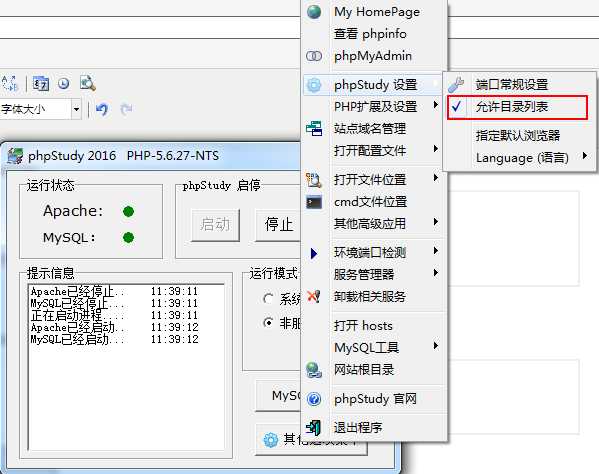Click the My HomePage globe icon
This screenshot has width=599, height=474.
click(x=314, y=12)
